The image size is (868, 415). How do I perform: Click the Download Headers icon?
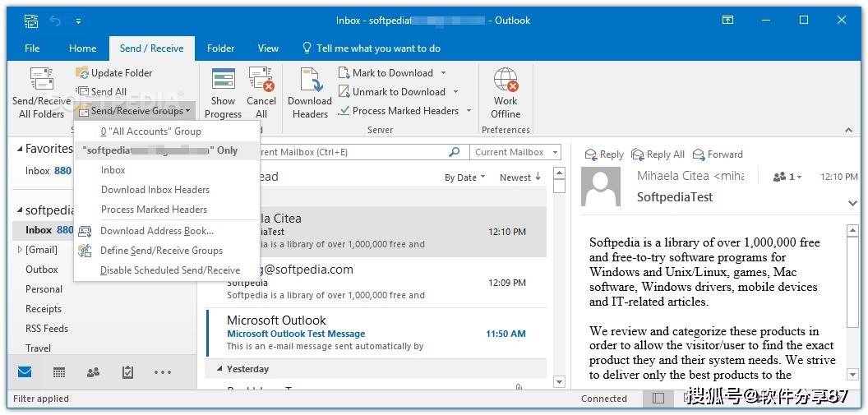coord(311,80)
